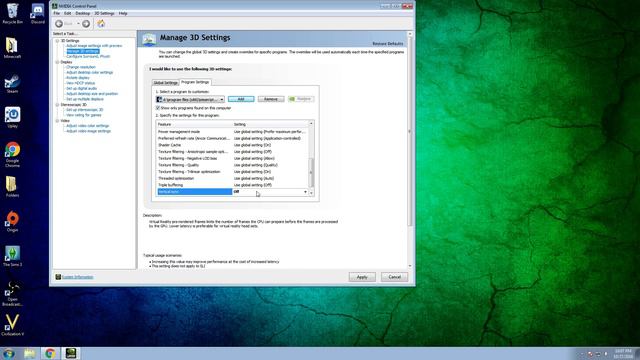Click the Steam desktop icon

pos(12,84)
